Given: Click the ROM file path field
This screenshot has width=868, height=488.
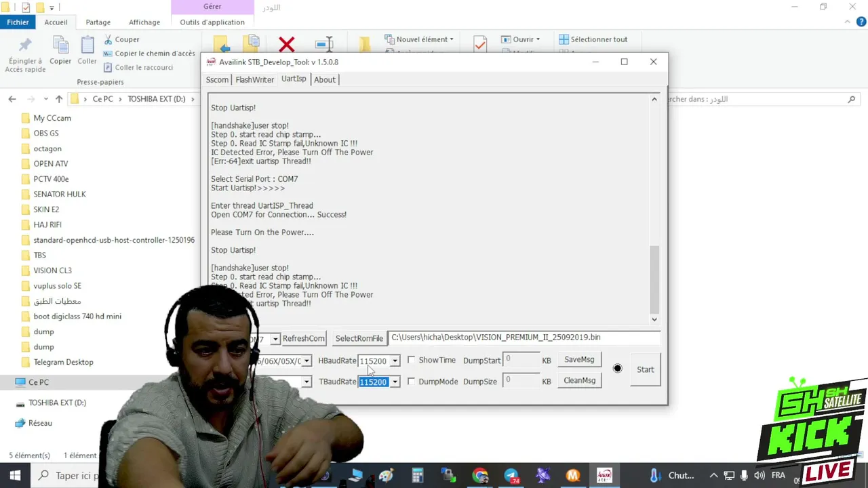Looking at the screenshot, I should tap(524, 338).
